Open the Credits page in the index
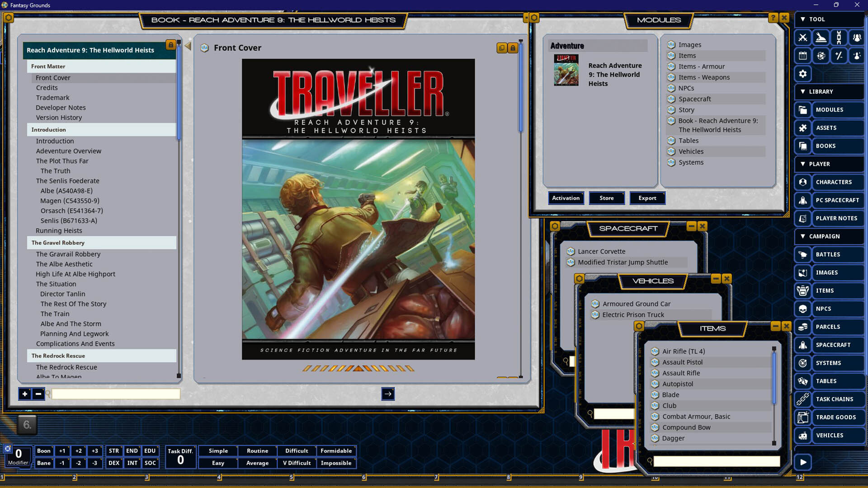Viewport: 868px width, 488px height. pyautogui.click(x=47, y=88)
